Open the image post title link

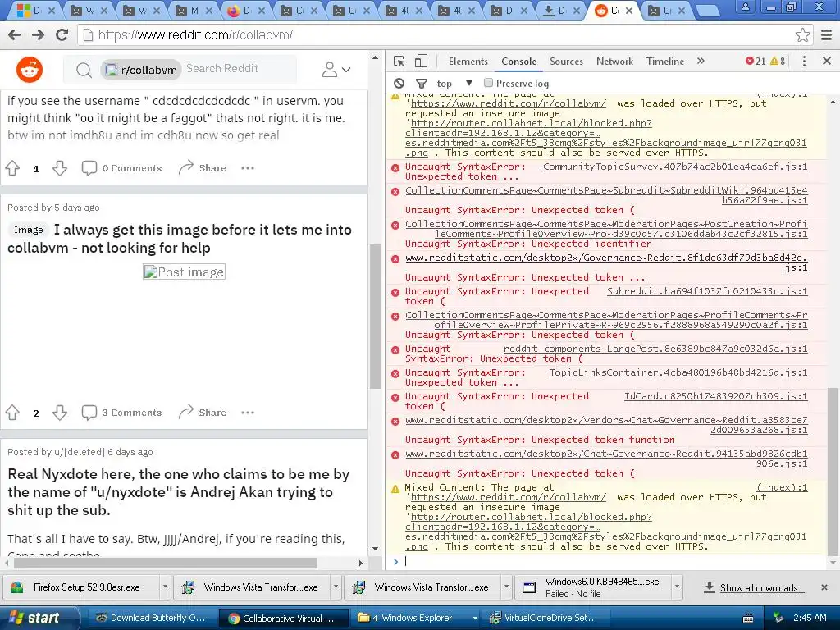click(x=180, y=239)
